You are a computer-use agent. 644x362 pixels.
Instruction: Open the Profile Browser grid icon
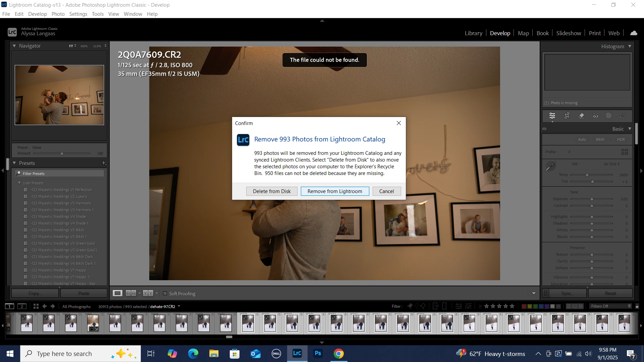(625, 152)
